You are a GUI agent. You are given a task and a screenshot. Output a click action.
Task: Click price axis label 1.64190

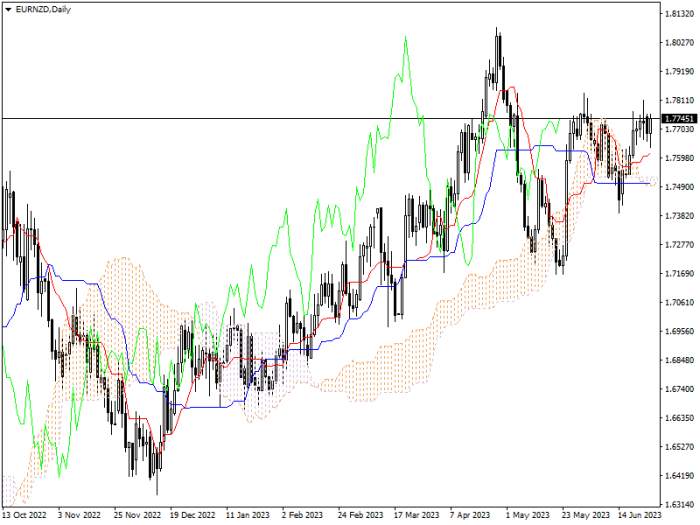tap(679, 475)
